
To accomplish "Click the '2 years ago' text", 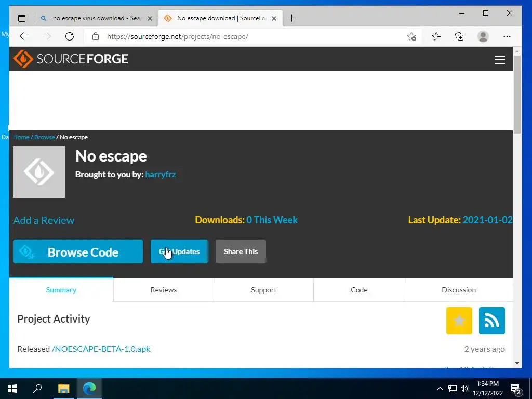I will [485, 349].
